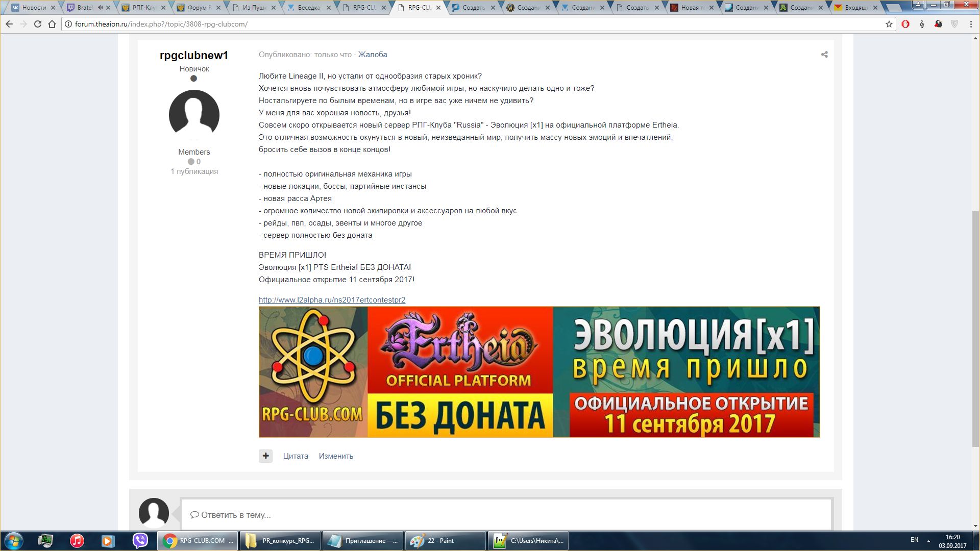980x551 pixels.
Task: Open the monitor app taskbar icon
Action: pos(45,541)
